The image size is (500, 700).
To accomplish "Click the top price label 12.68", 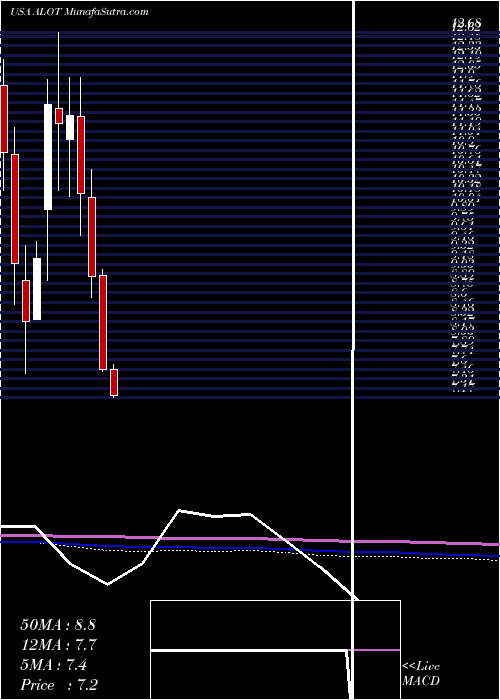I will (466, 22).
